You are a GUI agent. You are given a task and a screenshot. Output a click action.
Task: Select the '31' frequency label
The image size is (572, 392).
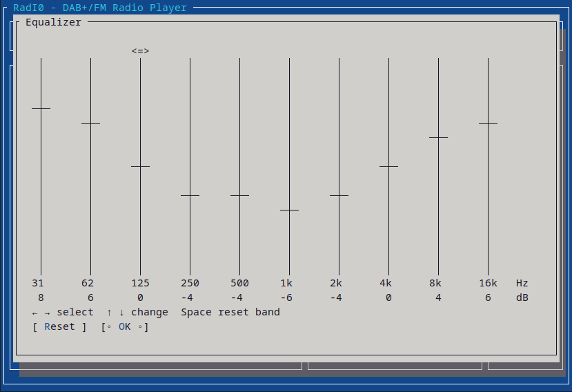tap(38, 283)
